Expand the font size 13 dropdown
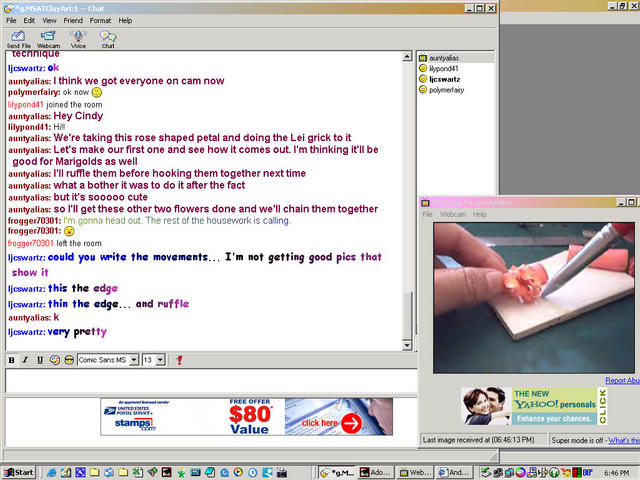 coord(160,360)
